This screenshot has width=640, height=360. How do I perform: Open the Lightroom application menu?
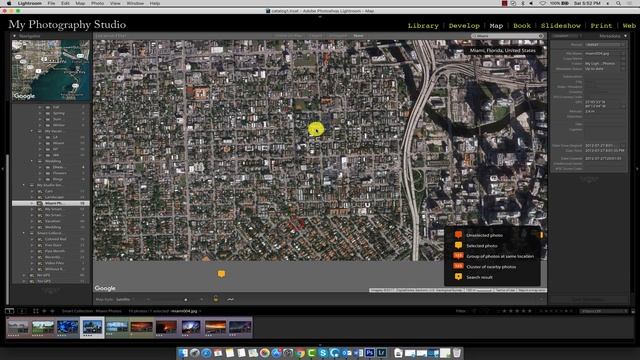pos(29,3)
